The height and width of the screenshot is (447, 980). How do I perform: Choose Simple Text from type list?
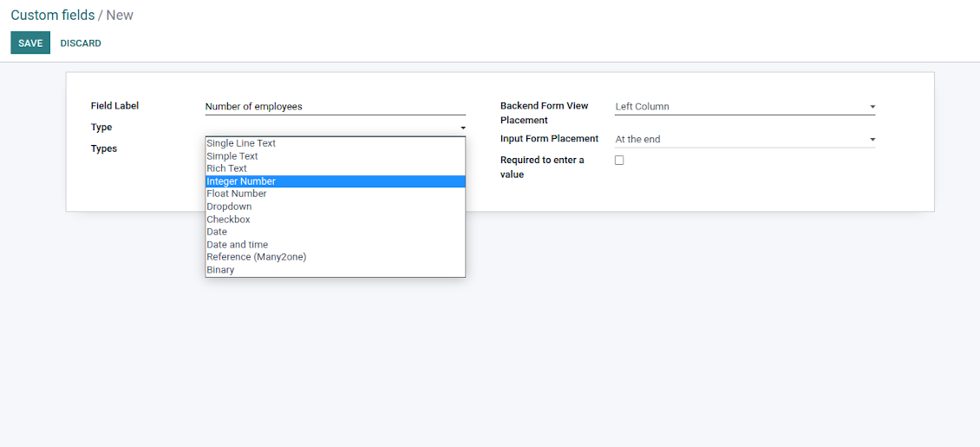point(232,156)
